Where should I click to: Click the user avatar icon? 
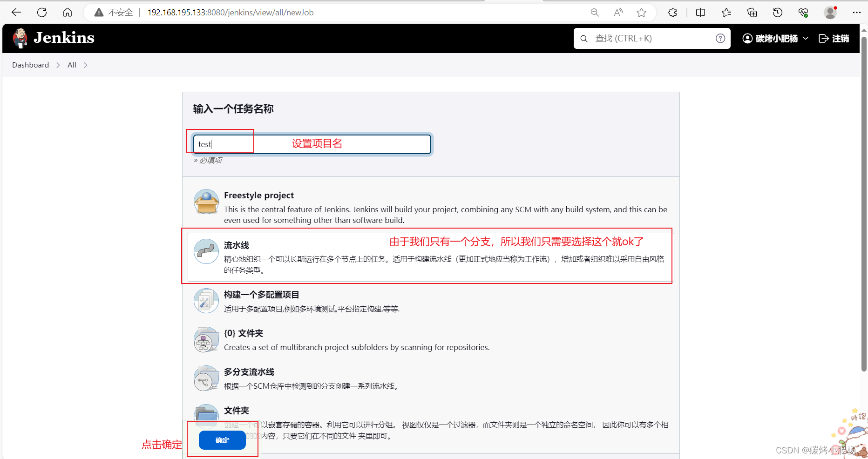[x=746, y=38]
